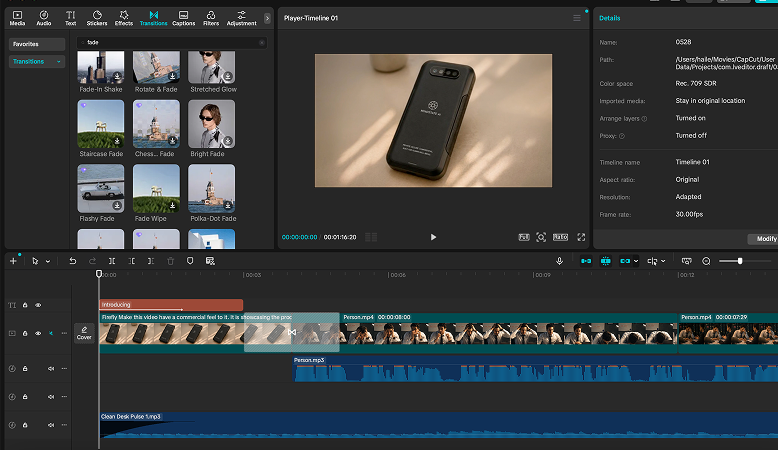Screen dimensions: 778x450
Task: Open the player compare grid icon
Action: tap(371, 237)
